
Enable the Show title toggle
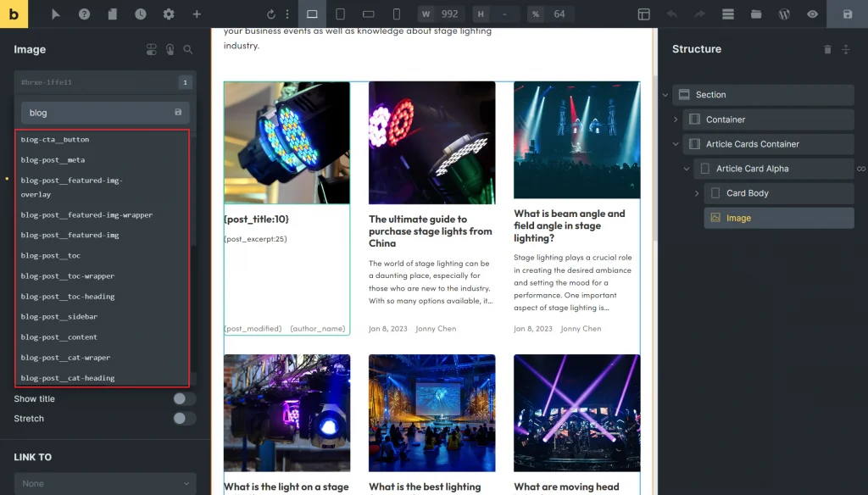coord(184,399)
